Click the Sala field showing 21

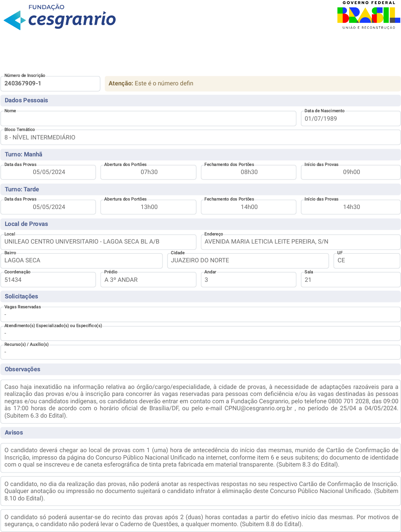[351, 280]
